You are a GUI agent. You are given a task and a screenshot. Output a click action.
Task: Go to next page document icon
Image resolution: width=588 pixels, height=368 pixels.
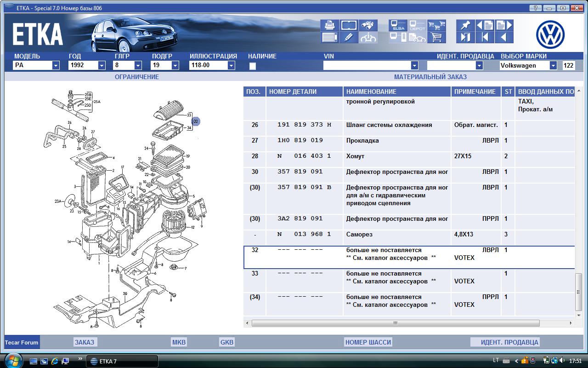(504, 25)
